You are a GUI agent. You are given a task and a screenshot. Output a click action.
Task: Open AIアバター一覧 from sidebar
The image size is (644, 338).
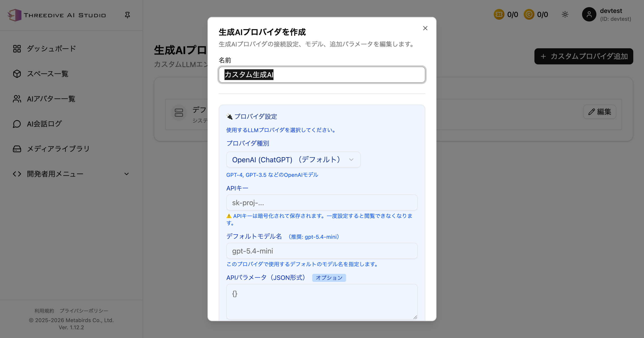point(72,99)
